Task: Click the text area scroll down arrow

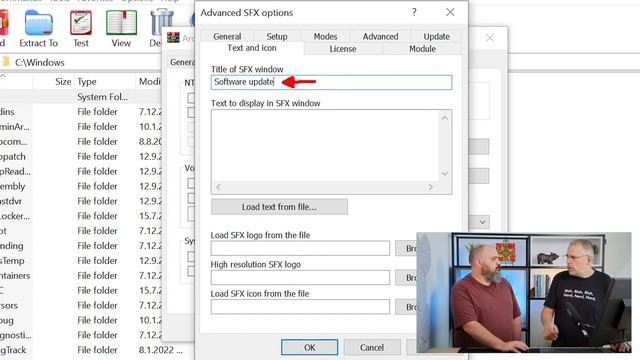Action: 445,173
